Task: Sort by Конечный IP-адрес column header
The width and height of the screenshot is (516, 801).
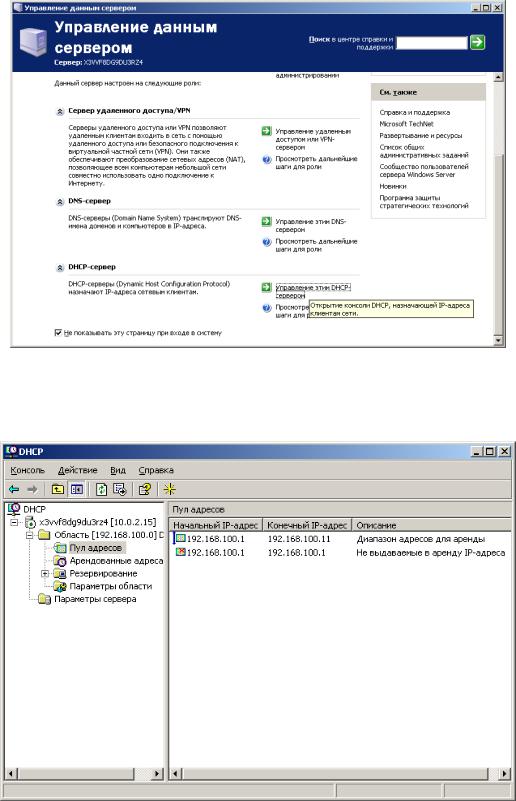Action: [307, 525]
